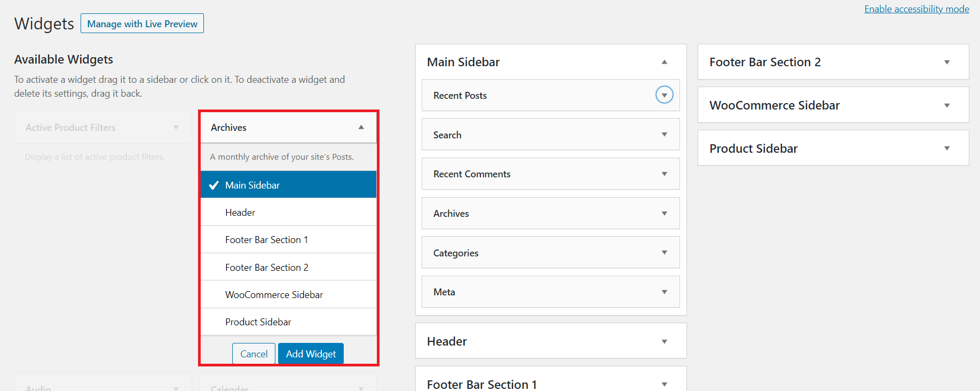Choose Footer Bar Section 1 option
Screen dimensions: 980x391
coord(288,240)
